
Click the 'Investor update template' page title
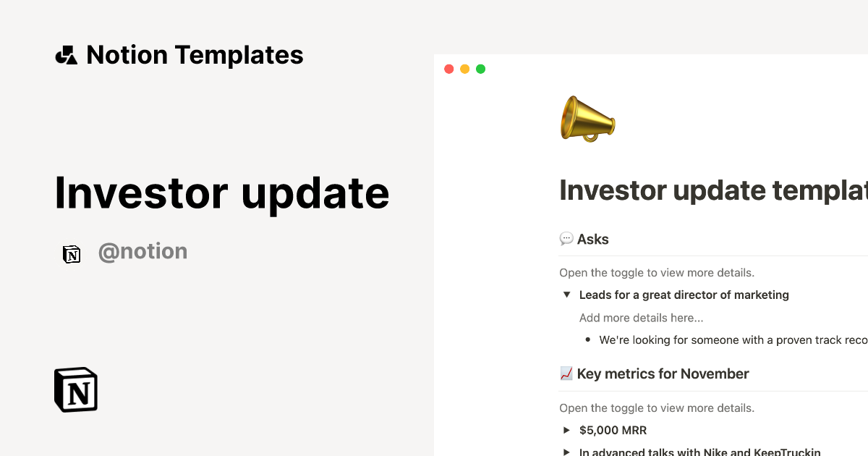(x=712, y=190)
